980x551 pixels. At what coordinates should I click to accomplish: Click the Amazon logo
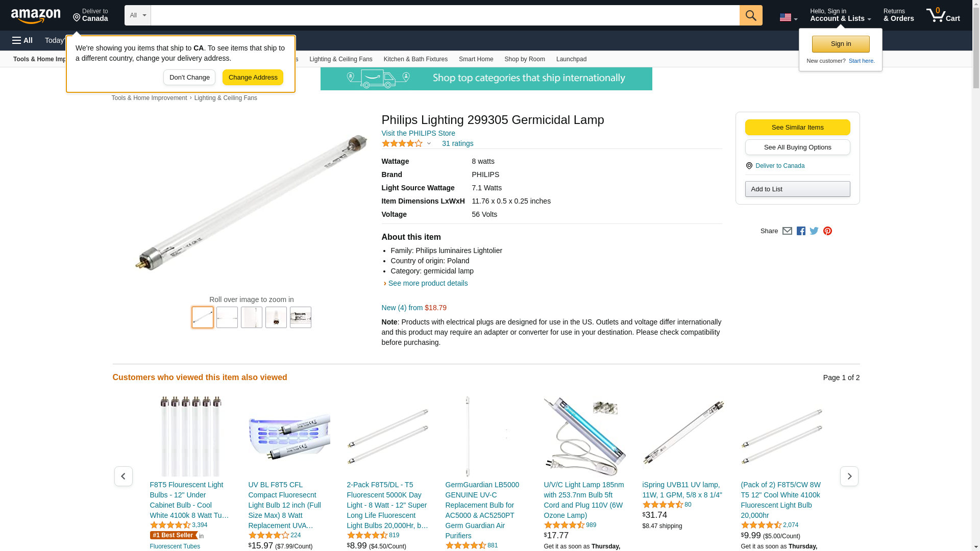click(36, 16)
